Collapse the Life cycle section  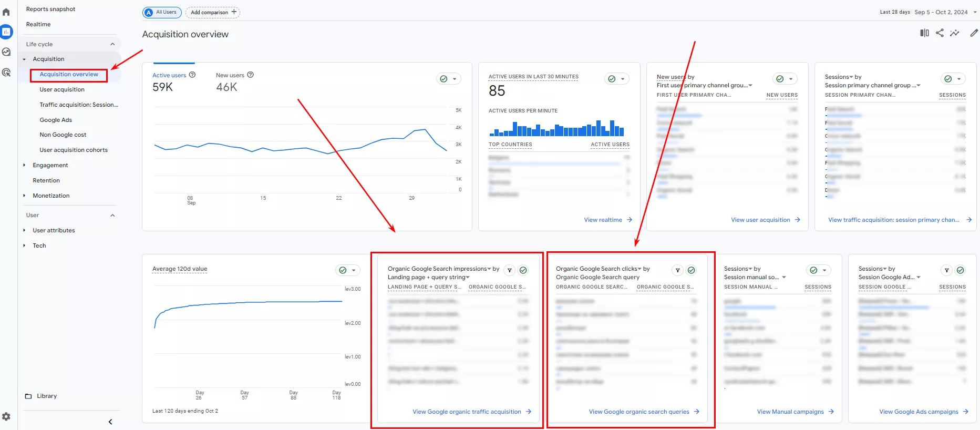click(x=112, y=44)
